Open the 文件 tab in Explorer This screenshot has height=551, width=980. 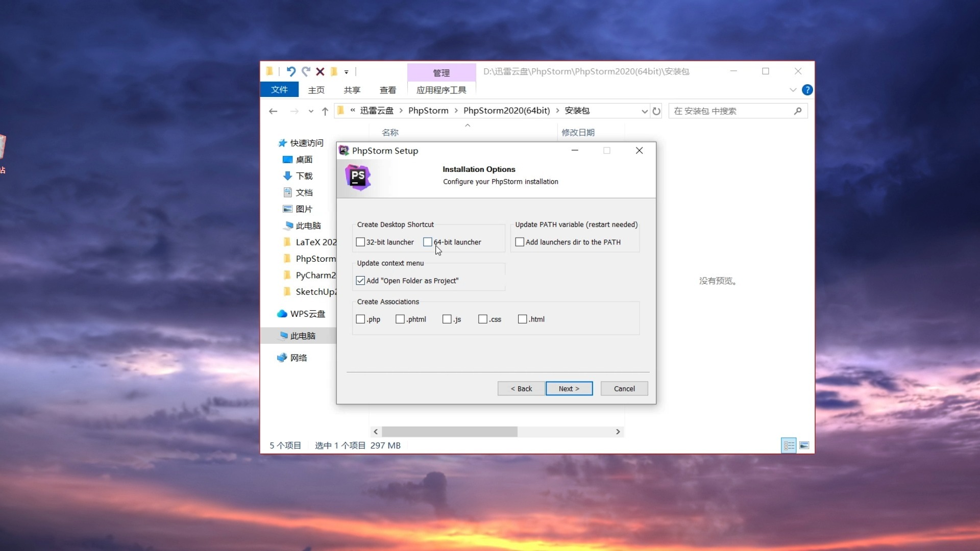[279, 90]
